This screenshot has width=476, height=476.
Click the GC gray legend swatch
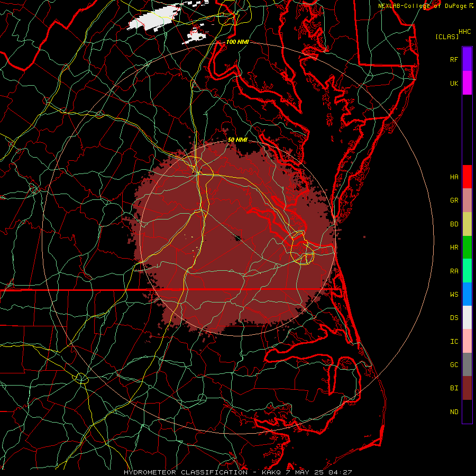pyautogui.click(x=467, y=364)
